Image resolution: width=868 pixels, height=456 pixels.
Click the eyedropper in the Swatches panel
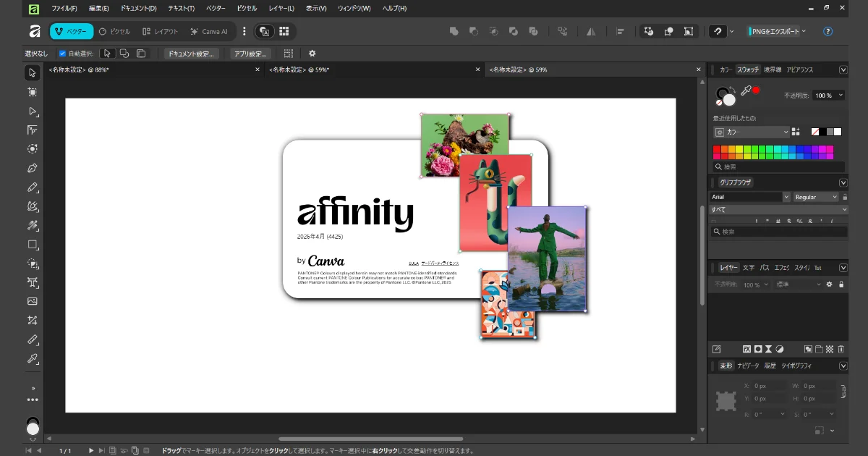746,91
